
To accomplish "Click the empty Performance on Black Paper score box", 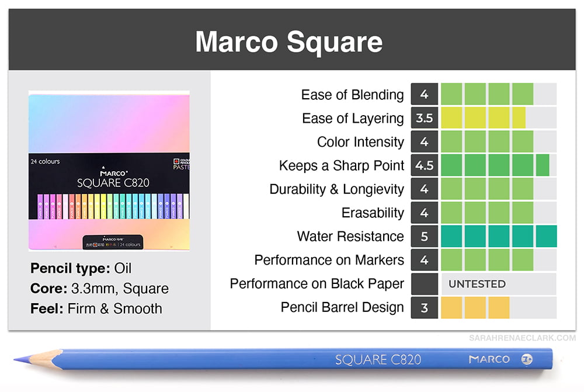I will (424, 284).
